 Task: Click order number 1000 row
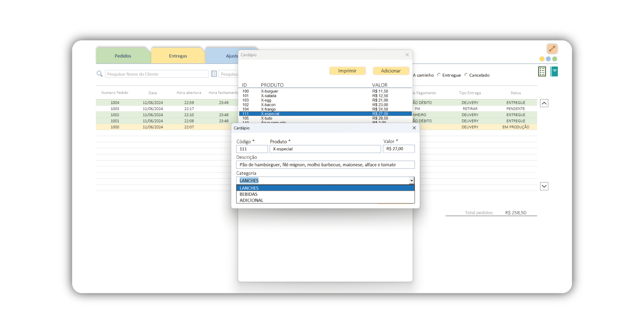click(x=167, y=127)
